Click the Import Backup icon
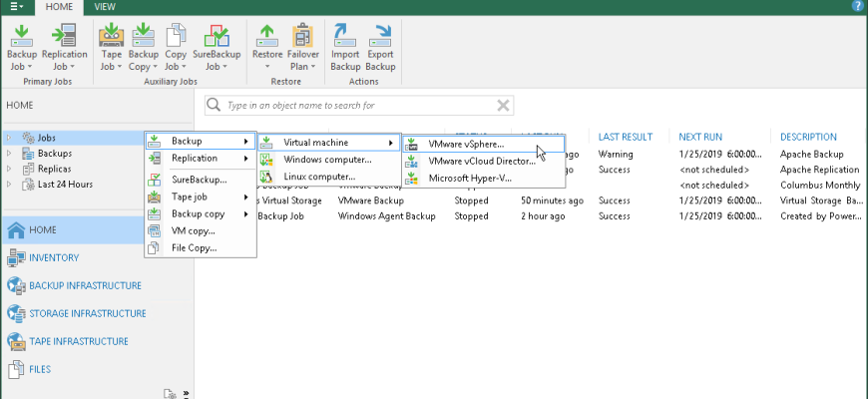The width and height of the screenshot is (868, 399). pos(345,46)
